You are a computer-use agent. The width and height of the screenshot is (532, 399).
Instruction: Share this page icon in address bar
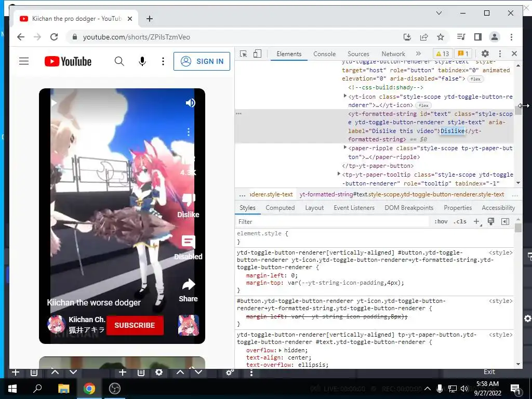[424, 37]
